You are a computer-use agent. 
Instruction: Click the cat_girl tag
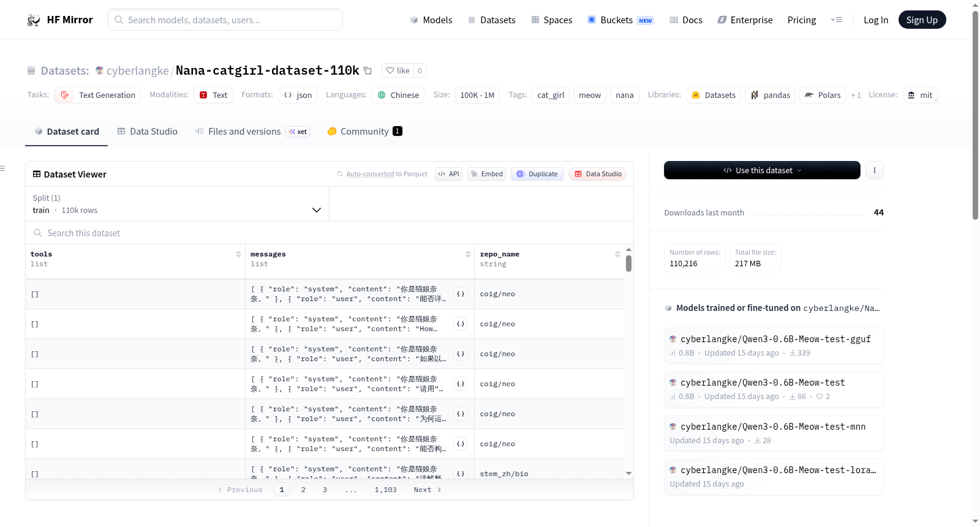tap(551, 95)
